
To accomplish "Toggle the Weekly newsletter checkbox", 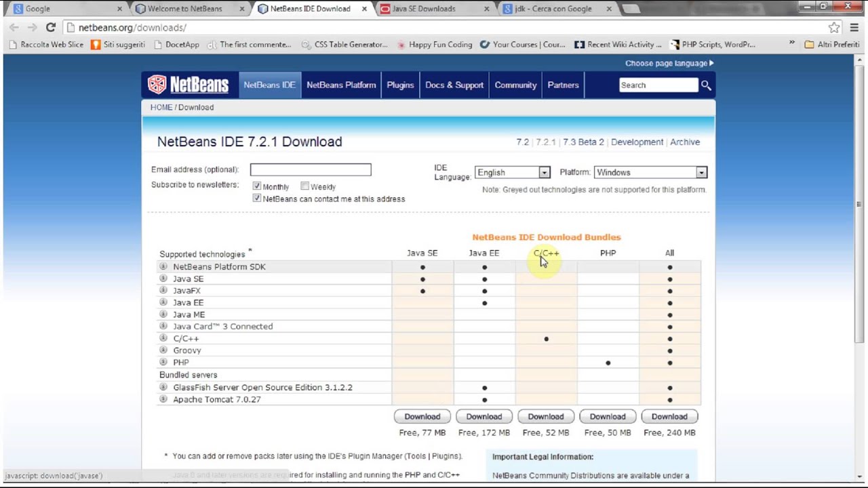I will [x=304, y=186].
